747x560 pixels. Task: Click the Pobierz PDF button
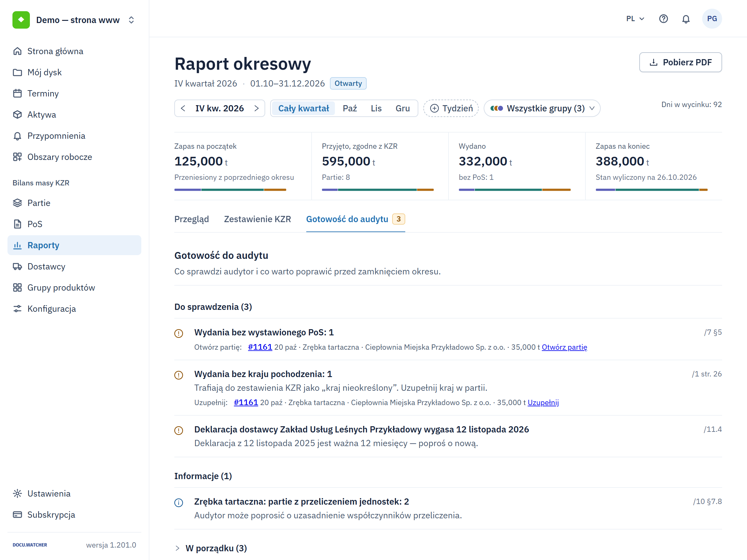(x=680, y=62)
